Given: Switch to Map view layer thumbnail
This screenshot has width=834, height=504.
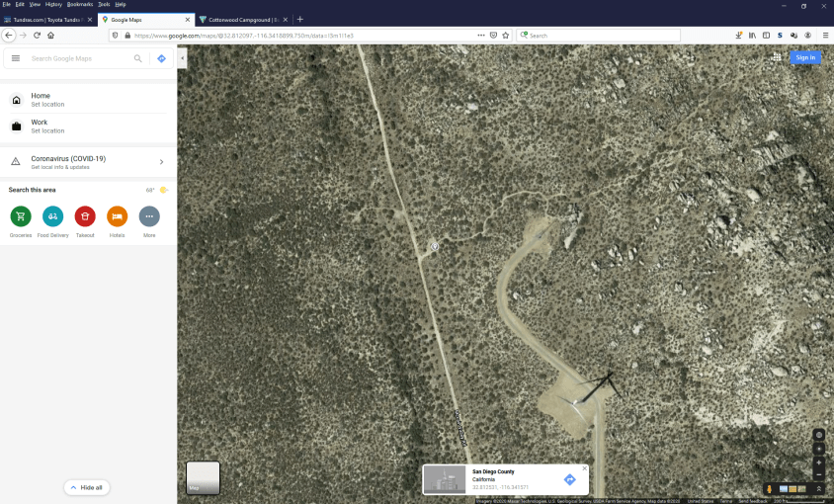Looking at the screenshot, I should [203, 477].
